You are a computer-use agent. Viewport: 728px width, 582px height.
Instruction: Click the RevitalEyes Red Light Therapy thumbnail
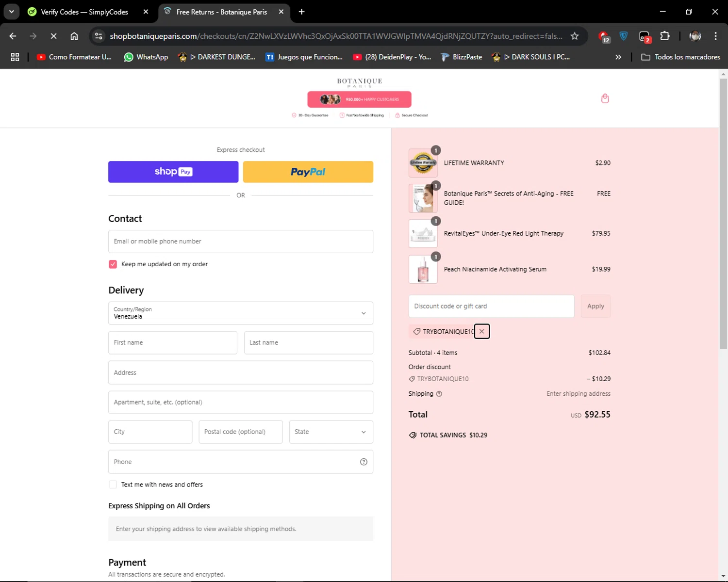(423, 234)
